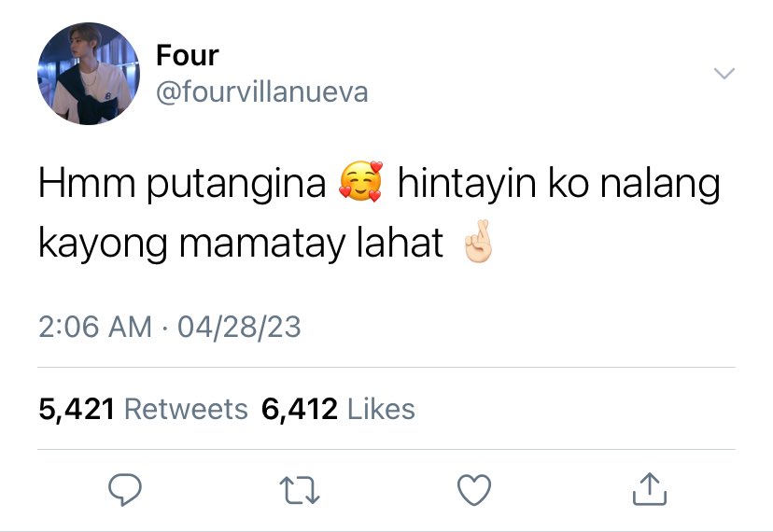Tap the smiling face with hearts emoji
Viewport: 773px width, 532px height.
point(361,181)
